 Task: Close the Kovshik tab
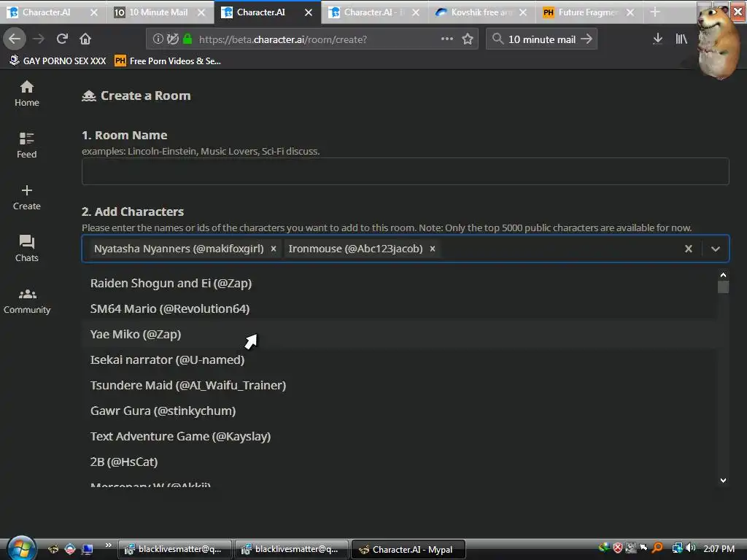tap(523, 12)
